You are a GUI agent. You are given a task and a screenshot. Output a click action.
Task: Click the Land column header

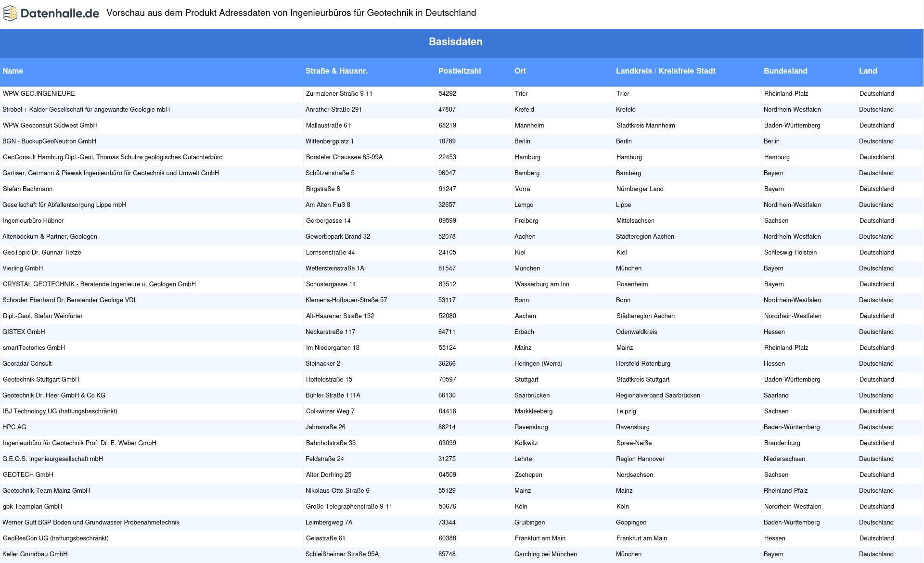coord(868,71)
